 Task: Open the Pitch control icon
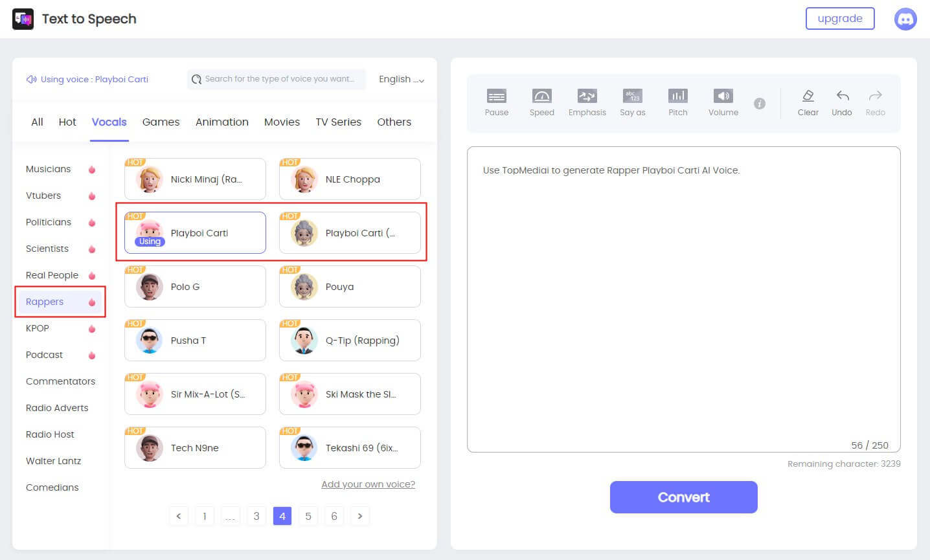678,96
